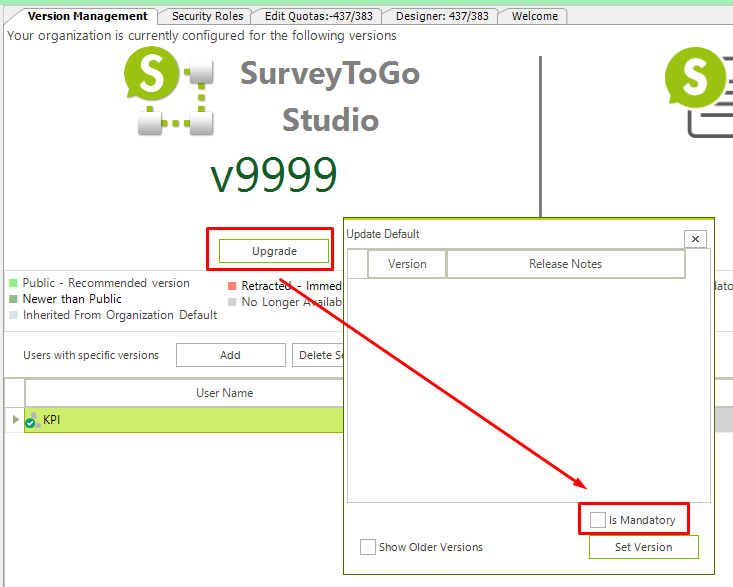The image size is (733, 587).
Task: Click the Add button for specific users
Action: [x=230, y=355]
